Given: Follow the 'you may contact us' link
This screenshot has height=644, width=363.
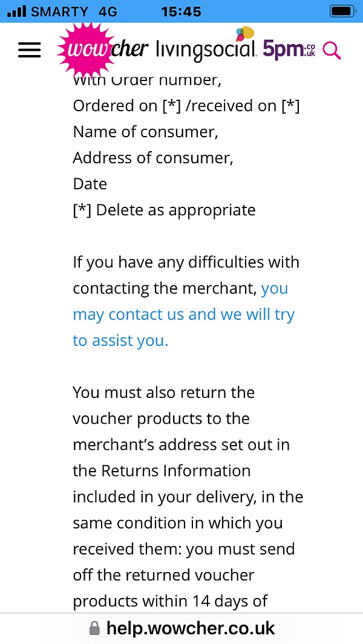Looking at the screenshot, I should pos(184,314).
